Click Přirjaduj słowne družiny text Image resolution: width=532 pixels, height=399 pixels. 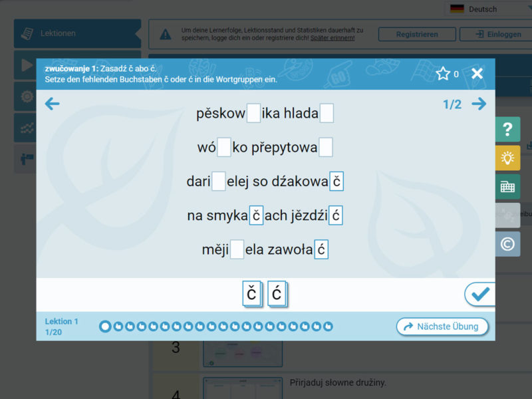coord(338,383)
